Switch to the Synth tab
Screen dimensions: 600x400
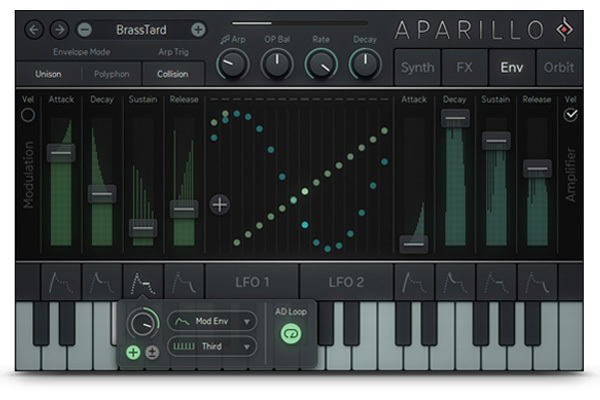click(417, 67)
